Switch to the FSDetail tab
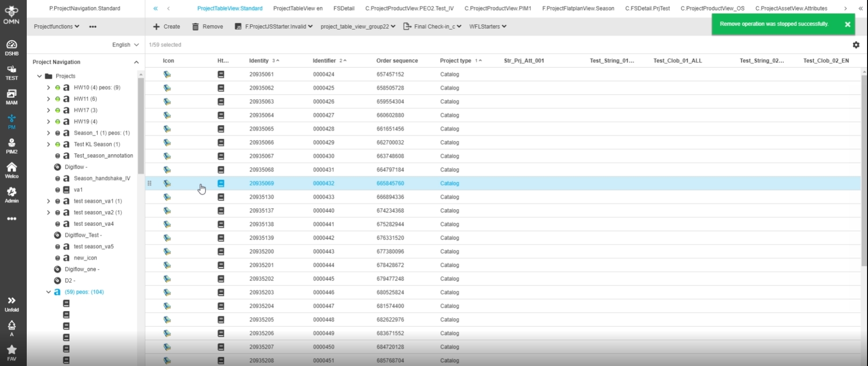Image resolution: width=868 pixels, height=366 pixels. coord(344,8)
